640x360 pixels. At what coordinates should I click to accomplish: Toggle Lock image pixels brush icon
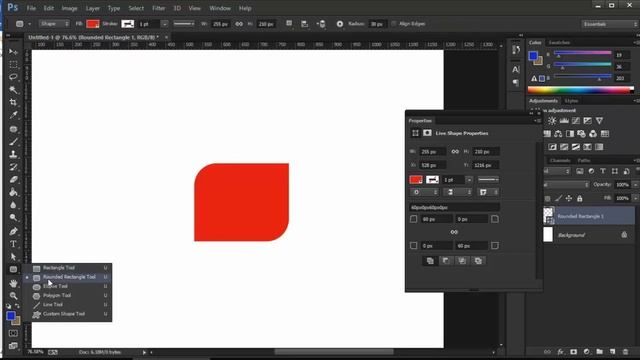click(558, 198)
